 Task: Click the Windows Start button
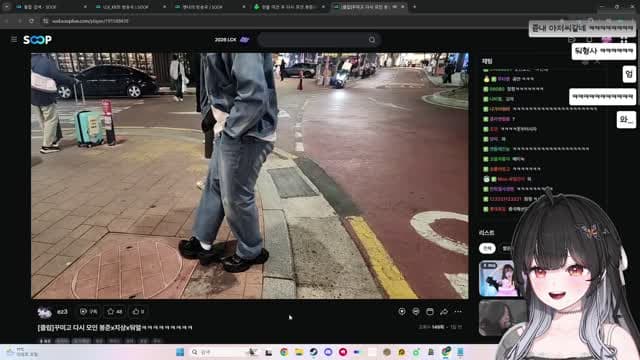[x=180, y=352]
